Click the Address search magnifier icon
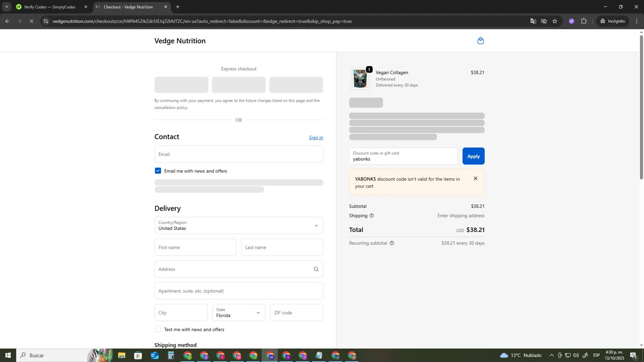The width and height of the screenshot is (644, 362). [316, 269]
